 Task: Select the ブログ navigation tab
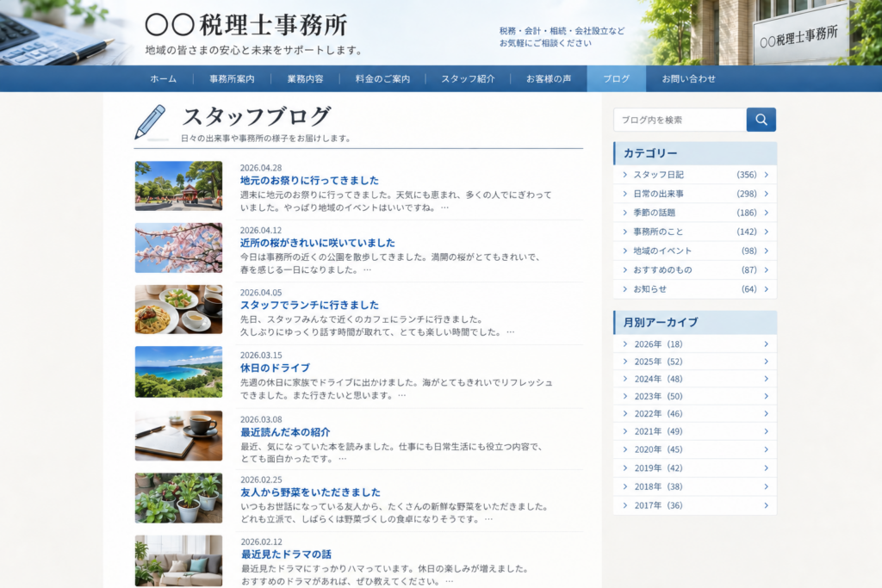(617, 78)
